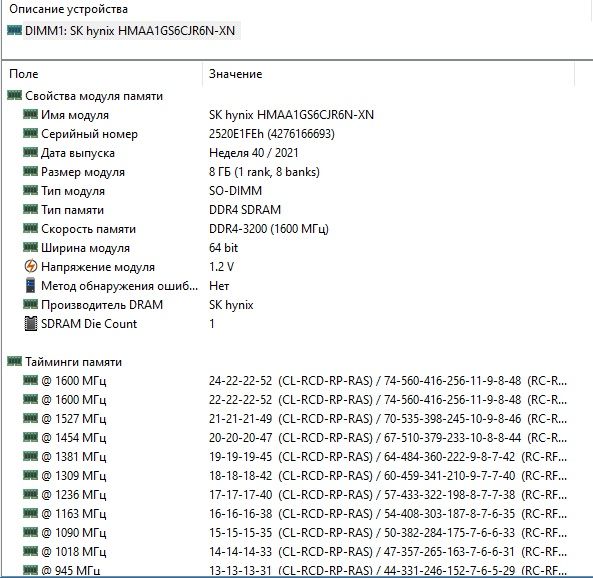Screen dimensions: 593x578
Task: Select the @ 1236 МГц row label
Action: [74, 494]
